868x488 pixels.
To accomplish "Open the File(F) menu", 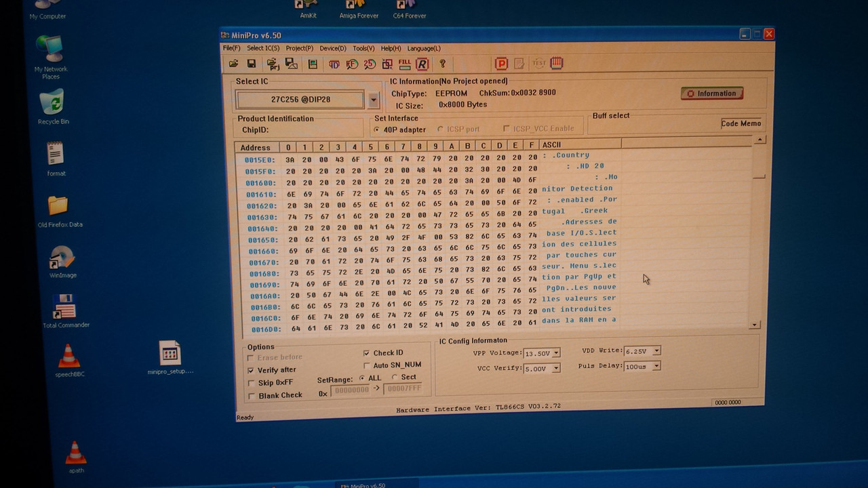I will coord(231,49).
